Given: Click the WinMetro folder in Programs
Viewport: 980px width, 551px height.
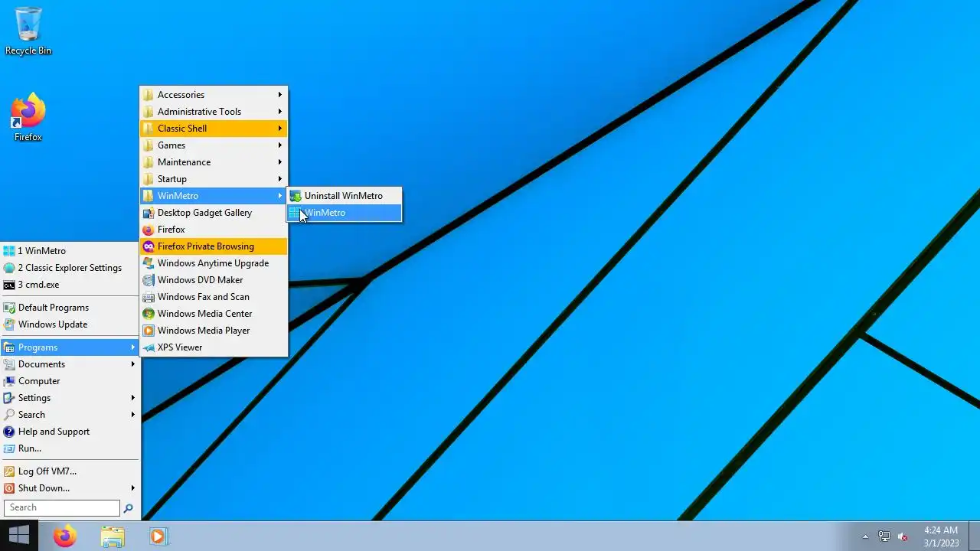Looking at the screenshot, I should (214, 196).
